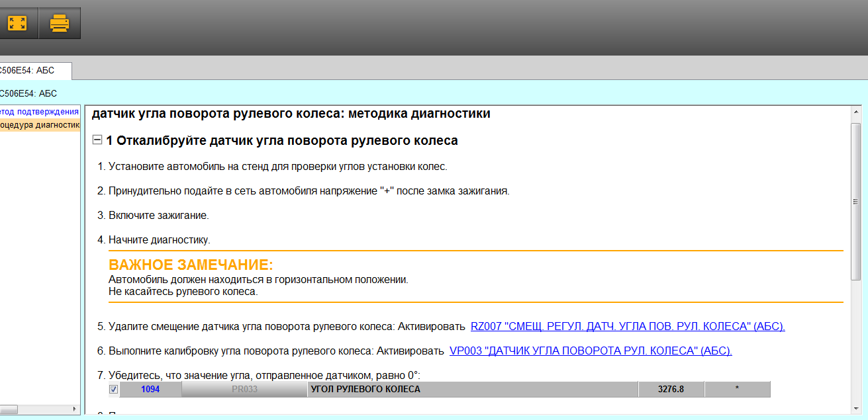Click the orange printer icon
The height and width of the screenshot is (420, 868).
[60, 24]
